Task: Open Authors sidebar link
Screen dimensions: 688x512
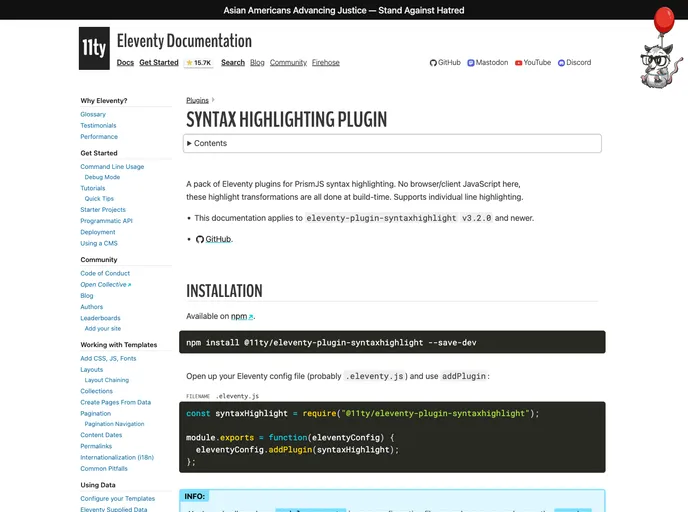Action: (92, 307)
